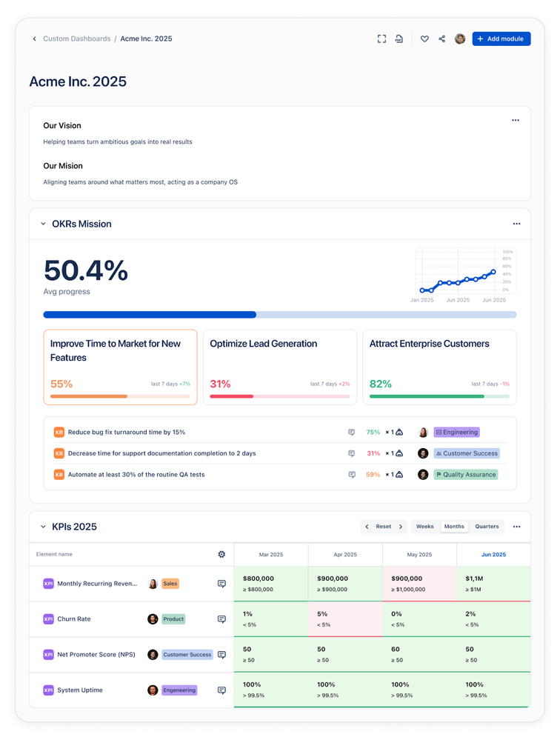This screenshot has height=740, width=560.
Task: Collapse the OKRs Mission section
Action: [43, 224]
